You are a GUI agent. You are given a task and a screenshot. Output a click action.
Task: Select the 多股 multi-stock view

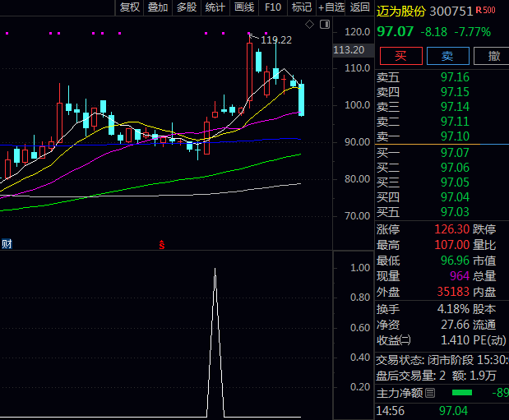[187, 7]
